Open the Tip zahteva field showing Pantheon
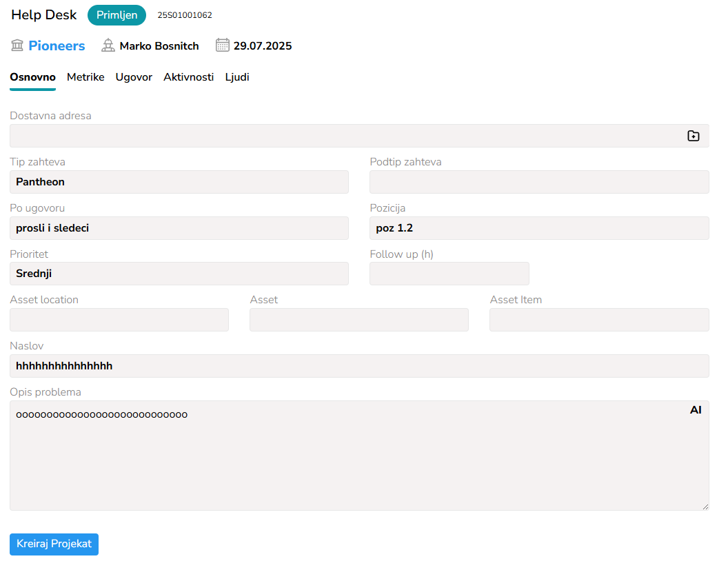The width and height of the screenshot is (728, 561). tap(179, 182)
